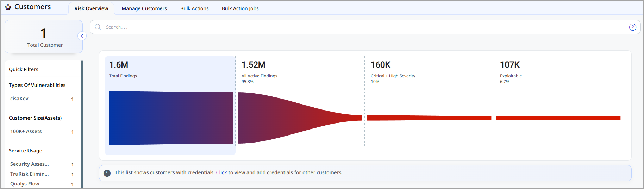
Task: Click the Customer Size(Assets) heading
Action: (35, 118)
